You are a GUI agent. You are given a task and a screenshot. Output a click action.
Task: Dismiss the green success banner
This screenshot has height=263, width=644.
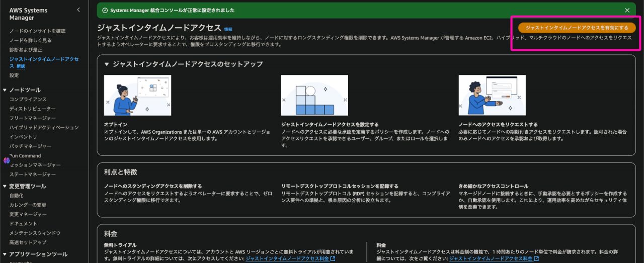[627, 10]
